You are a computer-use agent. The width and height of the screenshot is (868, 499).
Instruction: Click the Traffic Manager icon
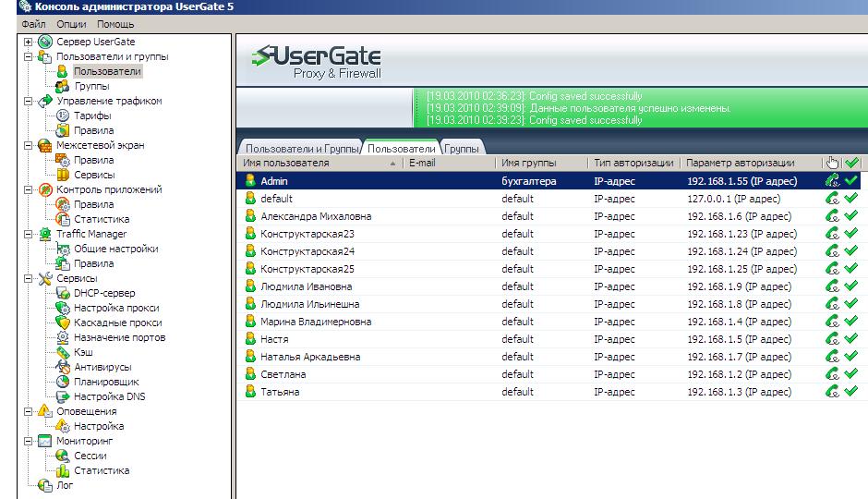pyautogui.click(x=45, y=235)
